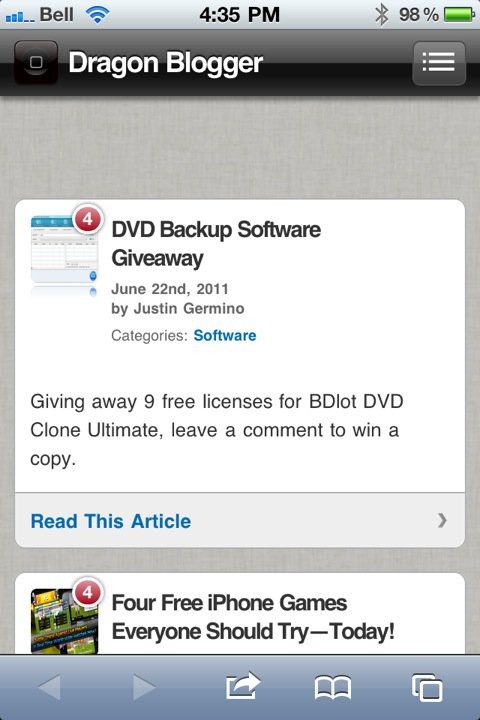Tap the battery icon in status bar
480x720 pixels.
pyautogui.click(x=459, y=15)
